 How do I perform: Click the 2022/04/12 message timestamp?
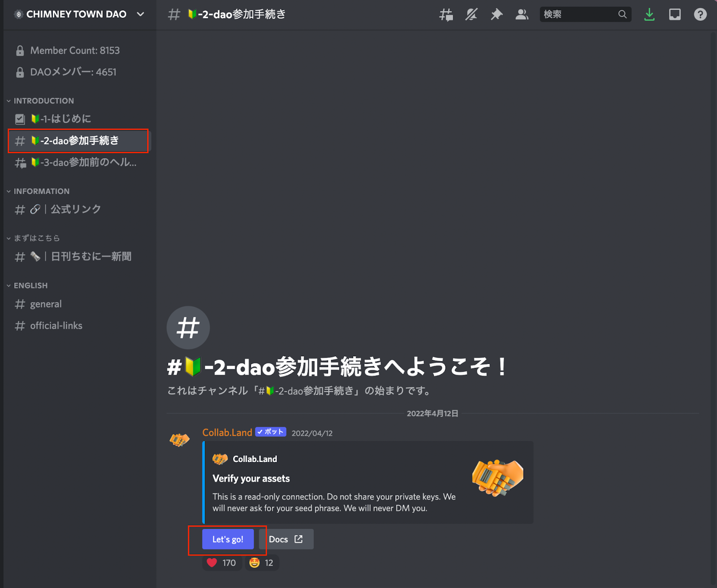point(312,433)
